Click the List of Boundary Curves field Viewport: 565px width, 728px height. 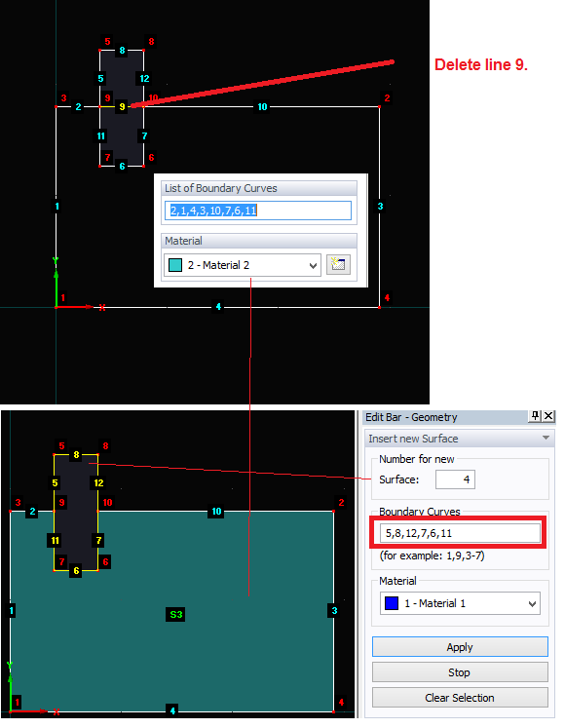point(258,211)
